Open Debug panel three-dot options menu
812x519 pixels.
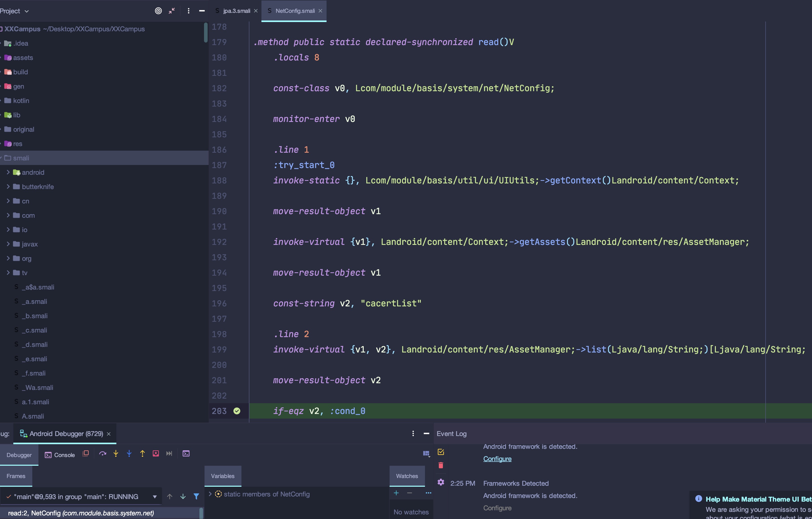pyautogui.click(x=413, y=433)
